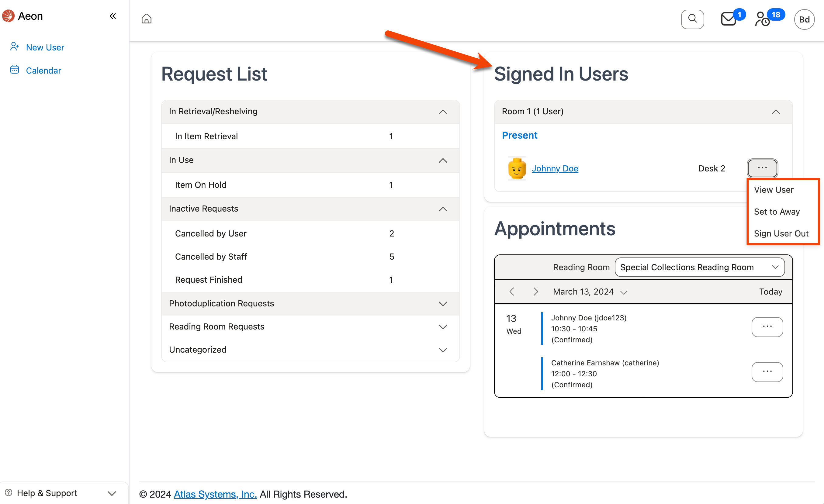
Task: Click the New User icon in the sidebar
Action: [x=14, y=47]
